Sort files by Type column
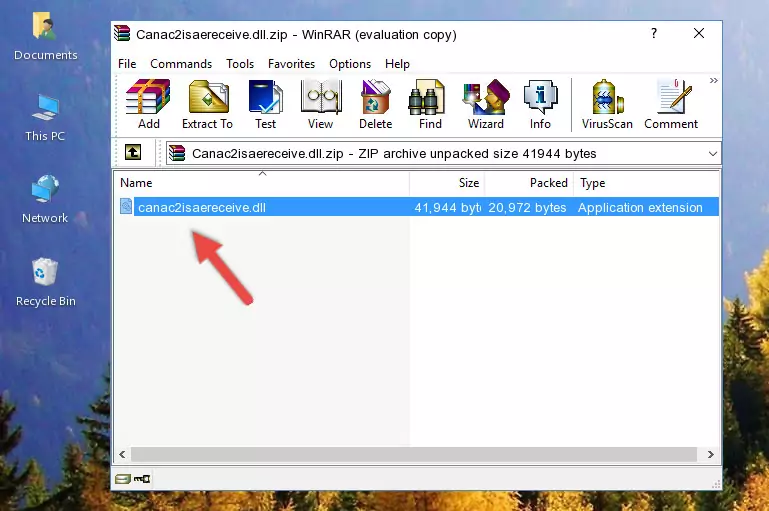Image resolution: width=769 pixels, height=511 pixels. (646, 183)
